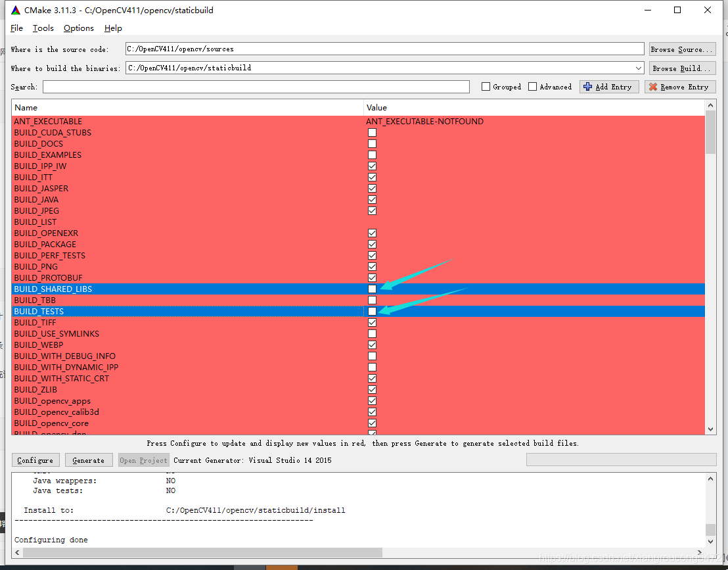This screenshot has width=728, height=570.
Task: Toggle the BUILD_SHARED_LIBS checkbox
Action: (x=372, y=289)
